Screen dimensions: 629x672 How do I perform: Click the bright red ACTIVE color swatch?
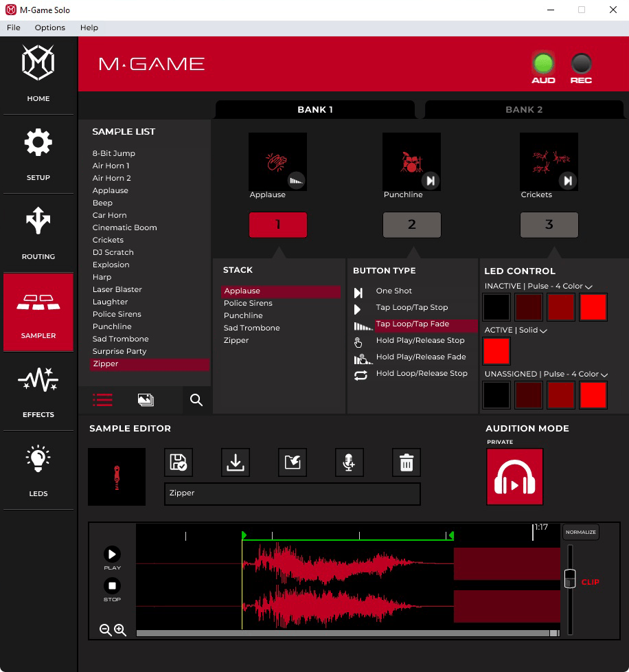pos(496,350)
